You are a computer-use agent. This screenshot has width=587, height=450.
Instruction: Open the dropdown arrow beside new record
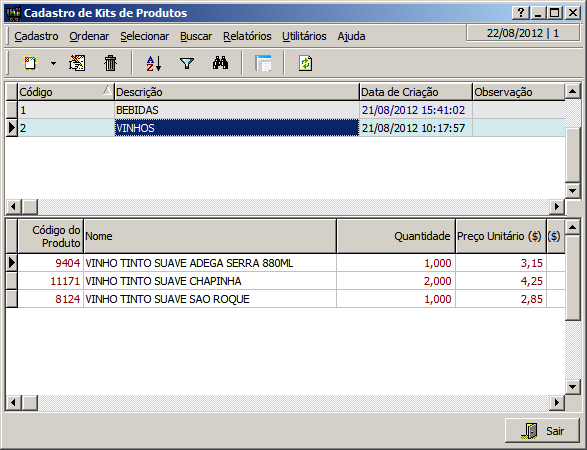pos(54,63)
